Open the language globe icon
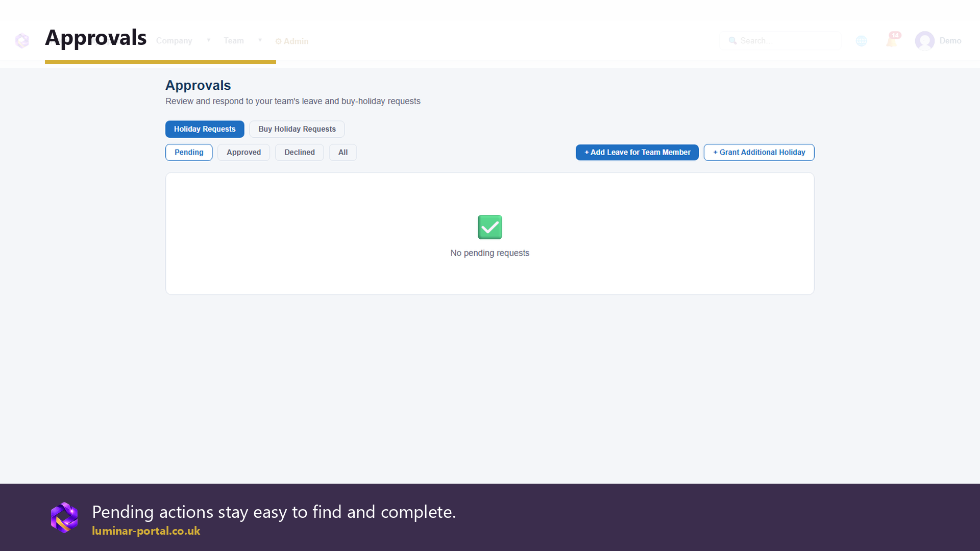 pos(862,41)
